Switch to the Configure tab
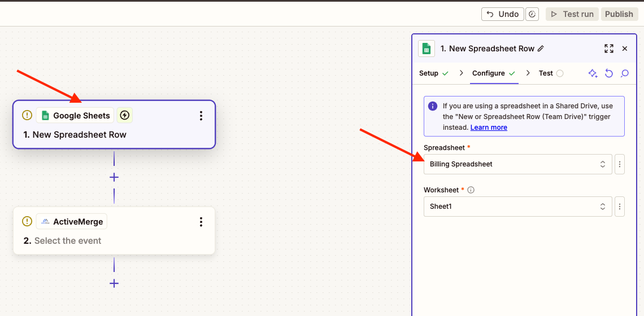The image size is (644, 316). coord(494,73)
